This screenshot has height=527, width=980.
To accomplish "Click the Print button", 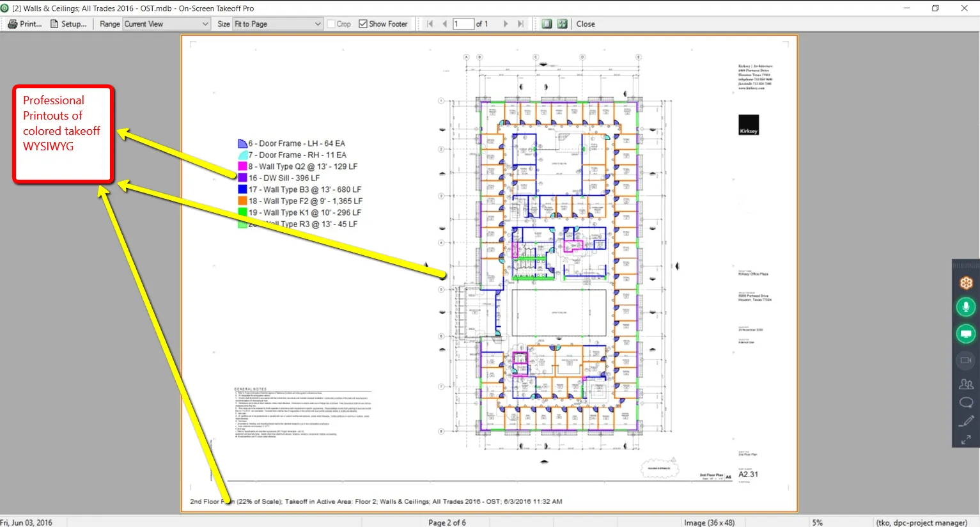I will pos(25,24).
